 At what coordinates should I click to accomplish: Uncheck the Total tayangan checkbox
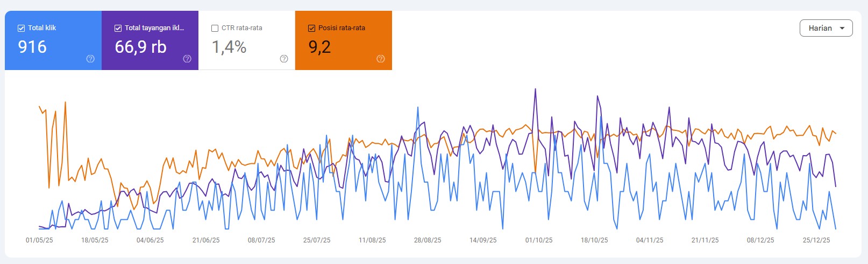(118, 28)
